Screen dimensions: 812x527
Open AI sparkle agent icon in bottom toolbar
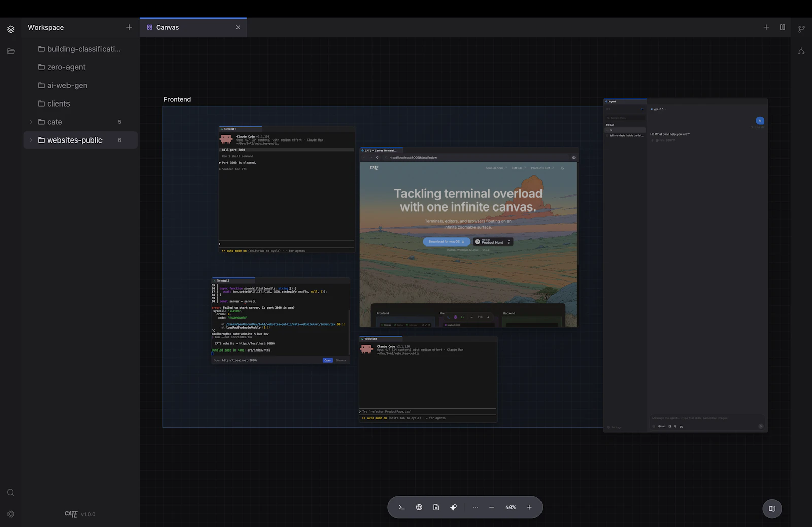(x=454, y=507)
